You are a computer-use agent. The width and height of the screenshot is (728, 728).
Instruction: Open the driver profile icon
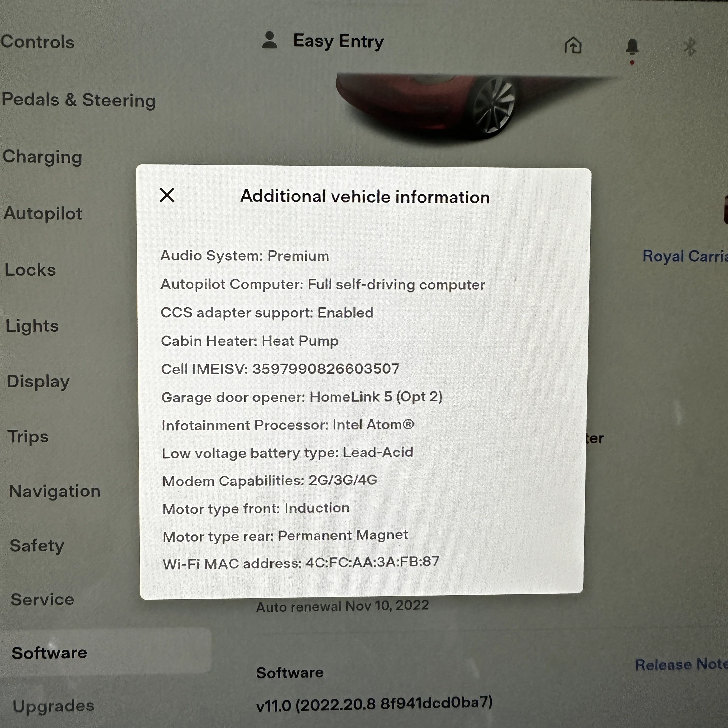pos(269,40)
